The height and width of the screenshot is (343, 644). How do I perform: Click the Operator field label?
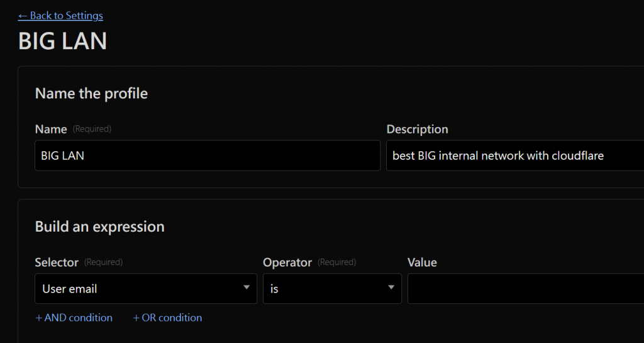(x=287, y=262)
